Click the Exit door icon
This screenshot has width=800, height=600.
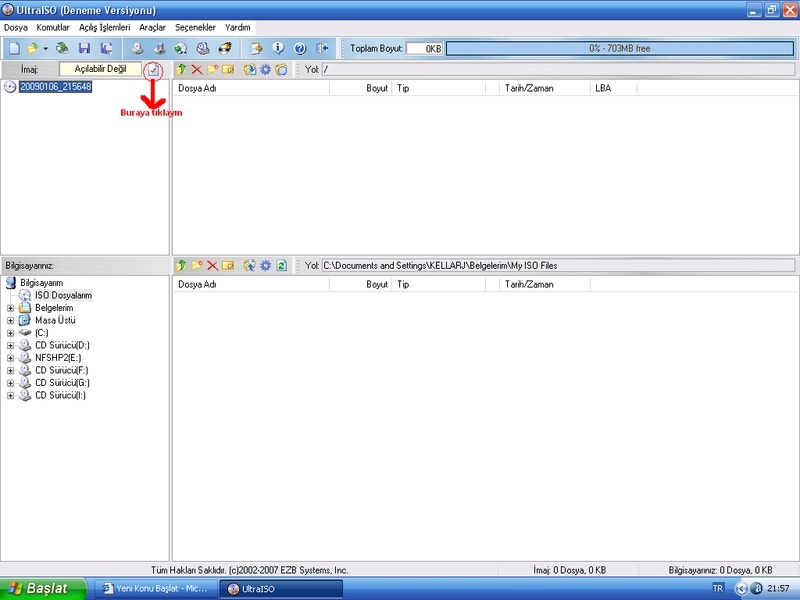pos(322,48)
